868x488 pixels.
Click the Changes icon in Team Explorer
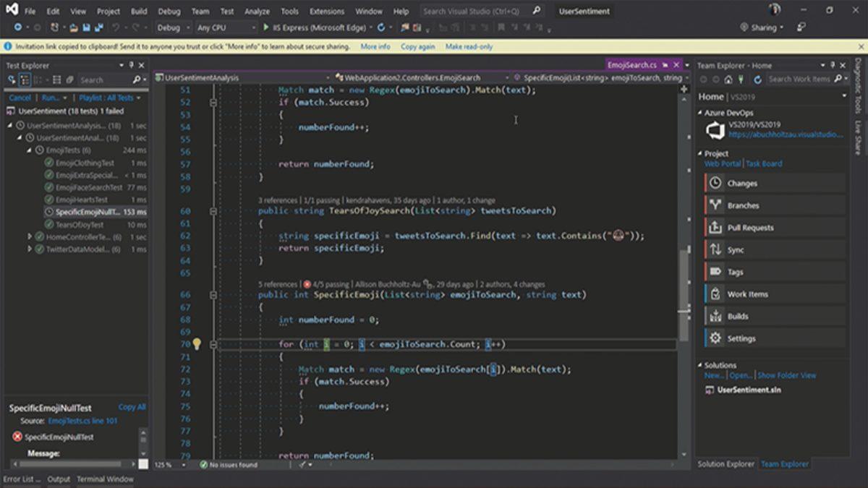pos(714,183)
